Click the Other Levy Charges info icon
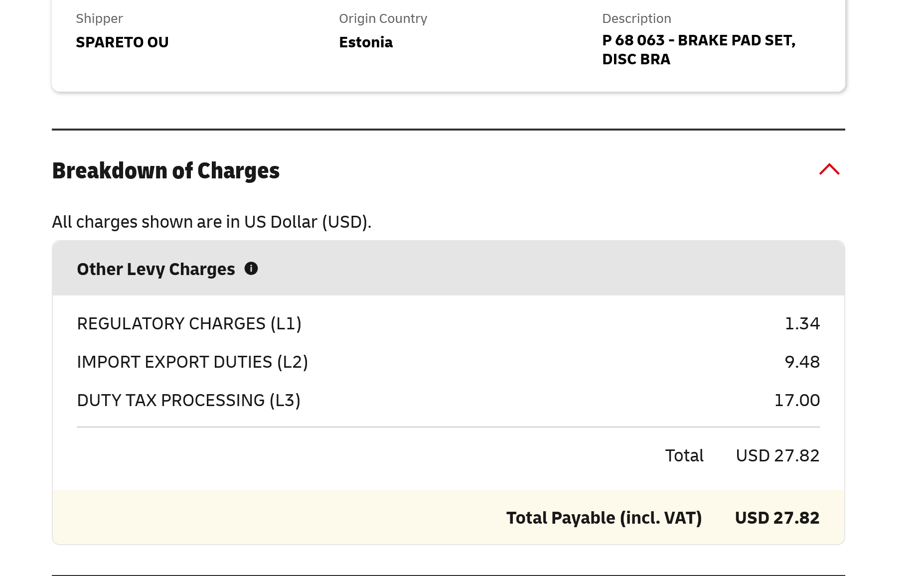924x576 pixels. tap(251, 269)
